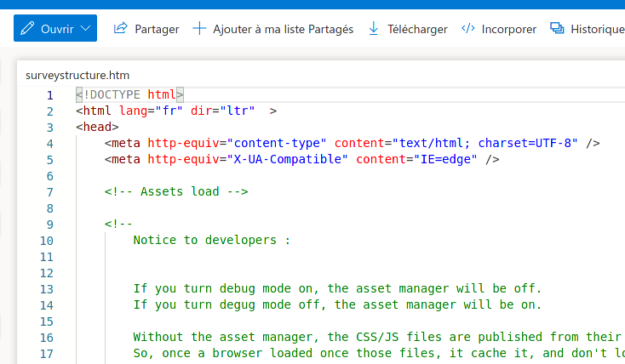Click the Télécharger download arrow icon

pos(373,29)
